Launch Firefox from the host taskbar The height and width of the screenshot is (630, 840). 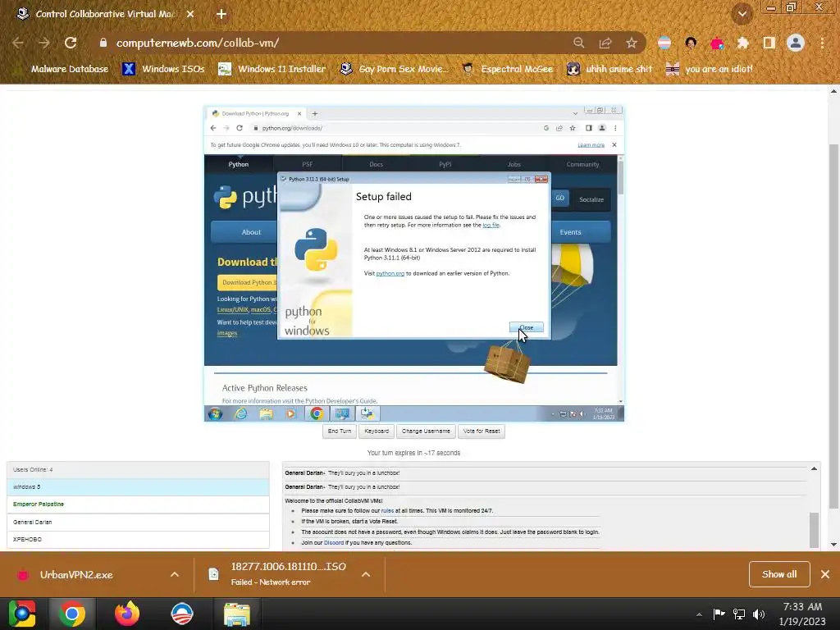click(127, 614)
